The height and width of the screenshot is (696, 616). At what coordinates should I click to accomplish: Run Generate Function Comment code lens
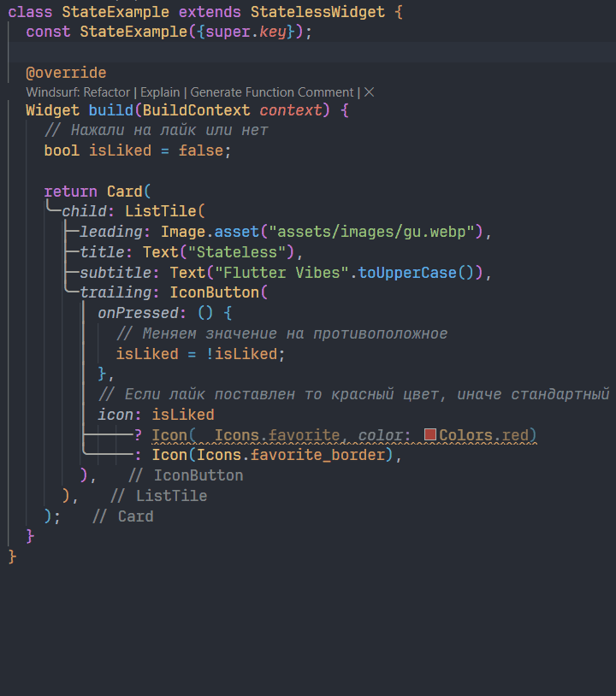[272, 92]
